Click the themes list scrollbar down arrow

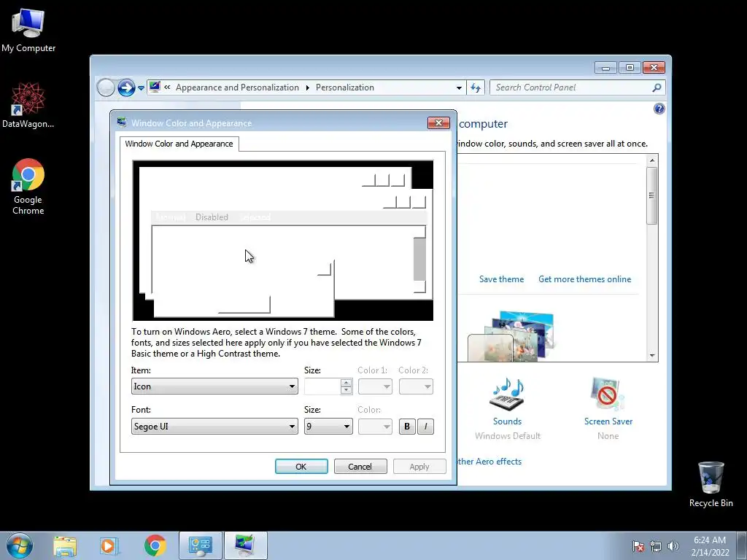(652, 356)
